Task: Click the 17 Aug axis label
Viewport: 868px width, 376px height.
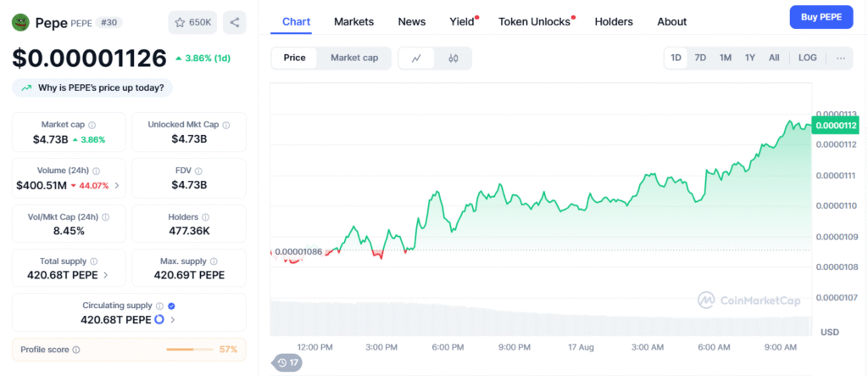Action: point(581,347)
